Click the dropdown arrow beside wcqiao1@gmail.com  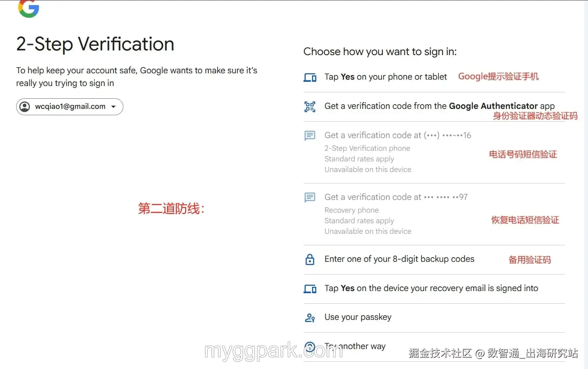114,107
